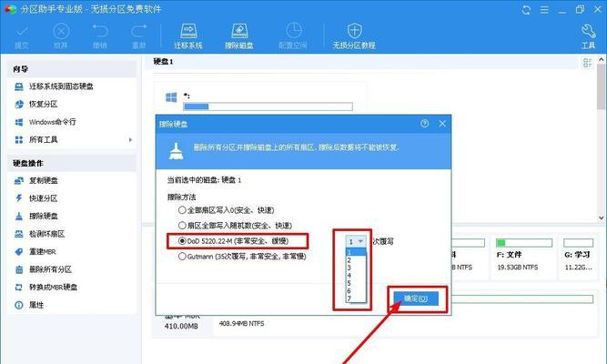Click the 配置空间 toolbar icon

click(293, 36)
